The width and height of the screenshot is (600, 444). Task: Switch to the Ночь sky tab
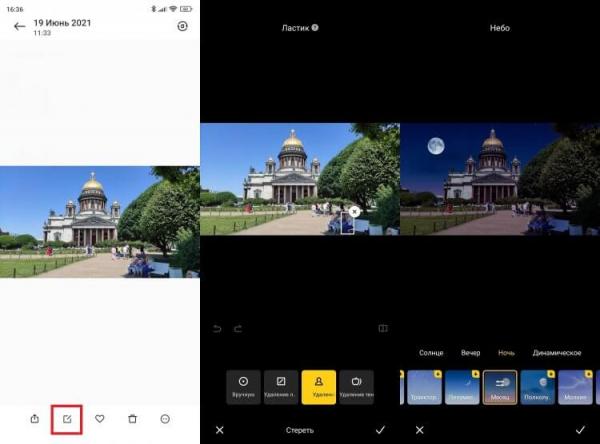coord(506,353)
